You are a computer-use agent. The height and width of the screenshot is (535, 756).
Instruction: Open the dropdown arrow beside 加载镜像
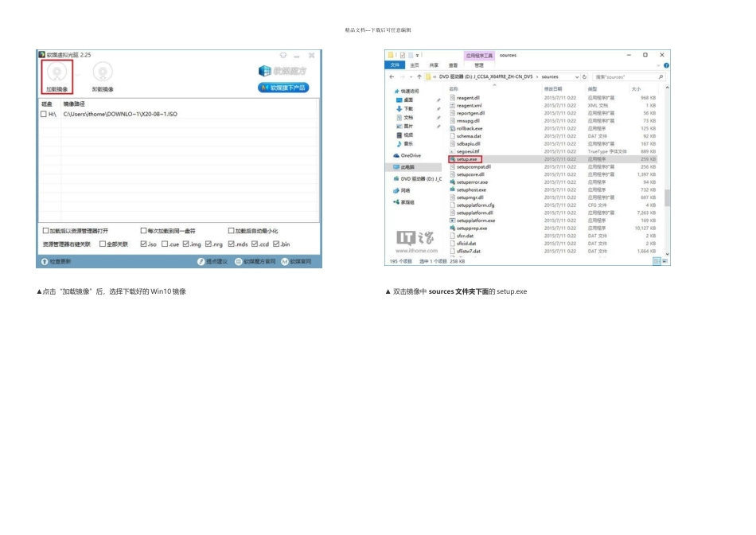78,76
